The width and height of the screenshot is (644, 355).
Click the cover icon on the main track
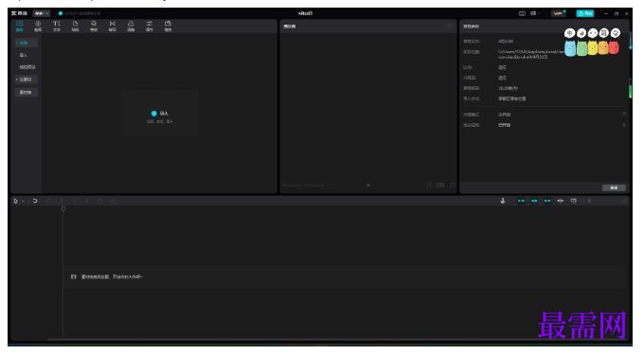[x=74, y=276]
